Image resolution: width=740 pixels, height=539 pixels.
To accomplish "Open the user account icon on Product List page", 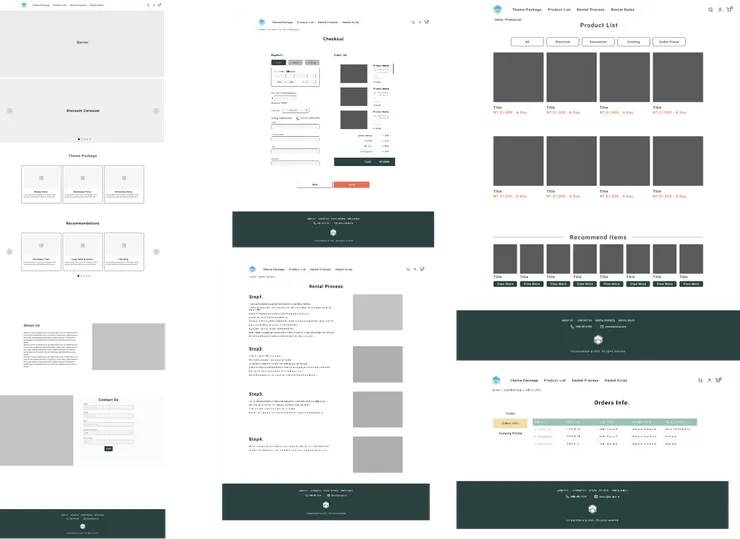I will pyautogui.click(x=720, y=9).
